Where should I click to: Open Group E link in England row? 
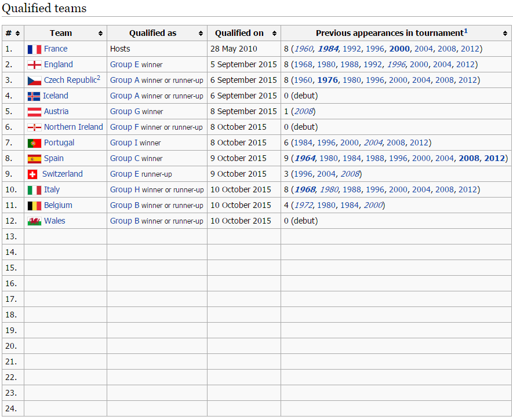click(x=124, y=65)
